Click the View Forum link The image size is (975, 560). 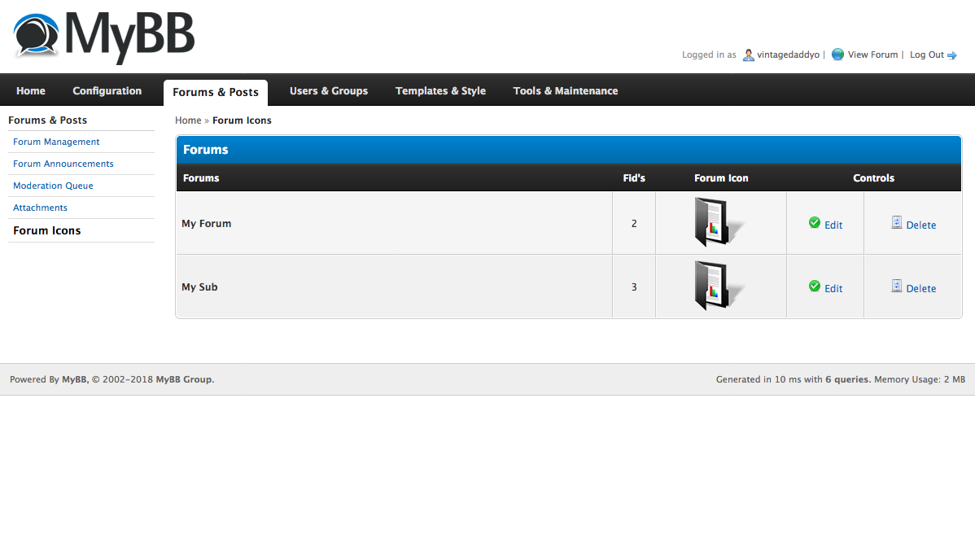coord(872,55)
